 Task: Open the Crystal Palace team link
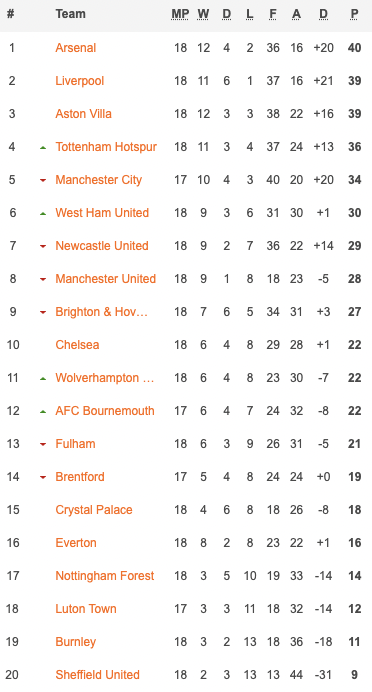[x=94, y=510]
